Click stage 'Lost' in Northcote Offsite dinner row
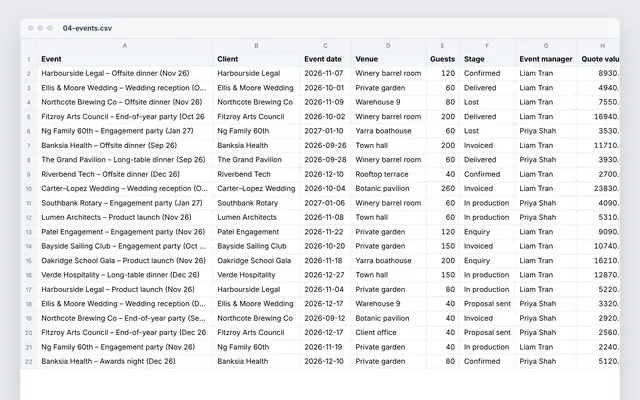 click(487, 102)
